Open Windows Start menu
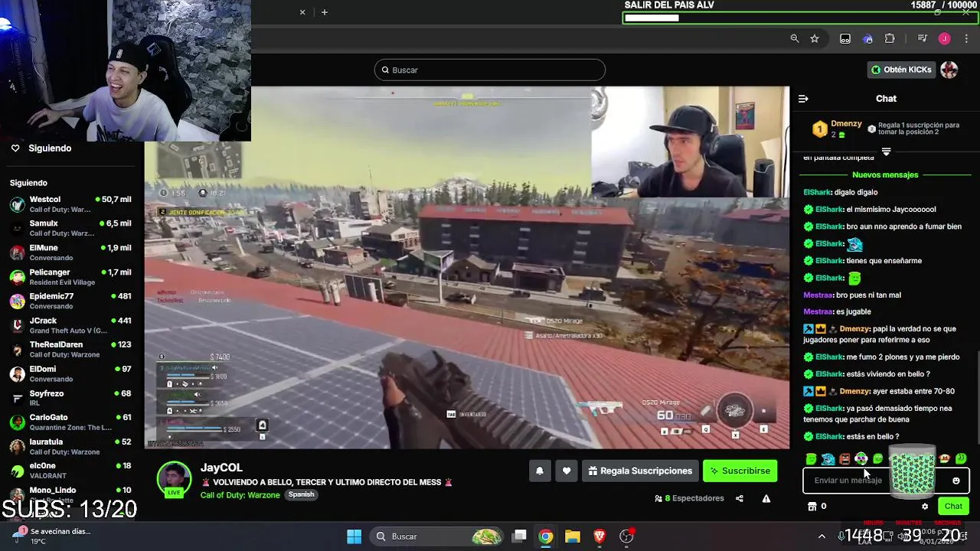This screenshot has width=980, height=551. [x=354, y=536]
